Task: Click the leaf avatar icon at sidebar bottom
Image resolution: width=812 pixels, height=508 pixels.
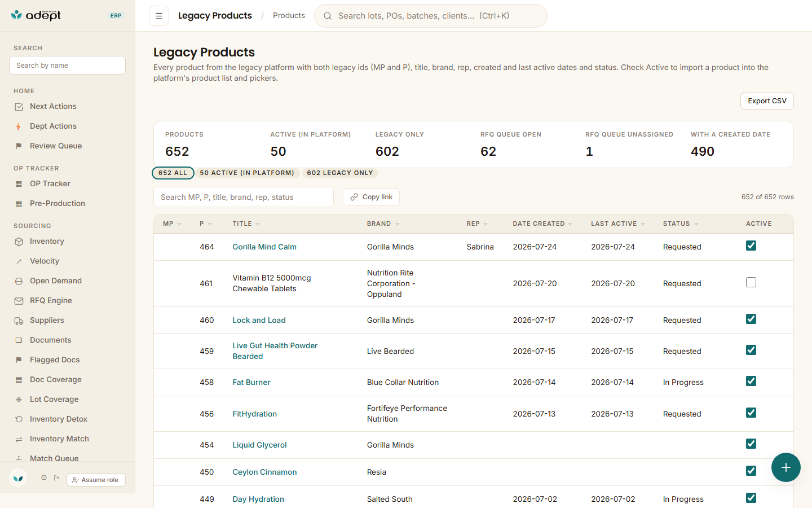Action: [18, 478]
